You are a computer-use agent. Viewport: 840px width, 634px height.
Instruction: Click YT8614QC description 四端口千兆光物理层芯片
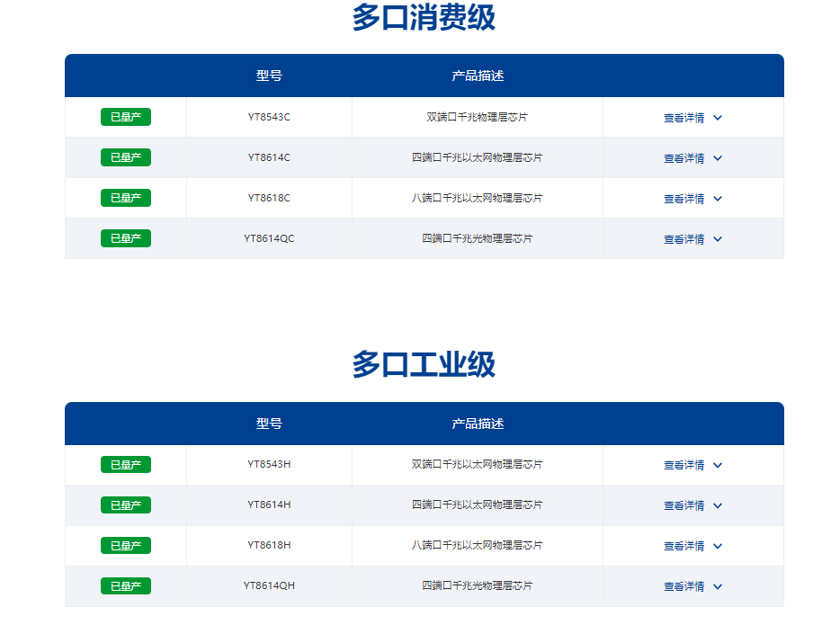click(477, 238)
